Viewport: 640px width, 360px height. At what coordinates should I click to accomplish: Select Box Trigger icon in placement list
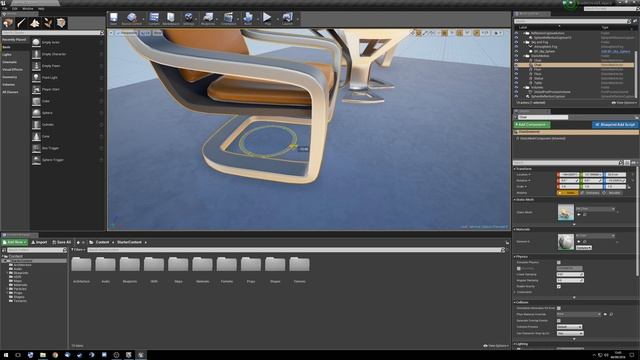pos(36,148)
